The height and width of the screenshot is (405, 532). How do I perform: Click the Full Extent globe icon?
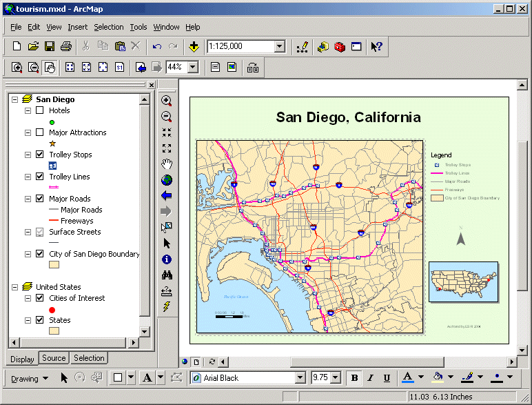[167, 180]
